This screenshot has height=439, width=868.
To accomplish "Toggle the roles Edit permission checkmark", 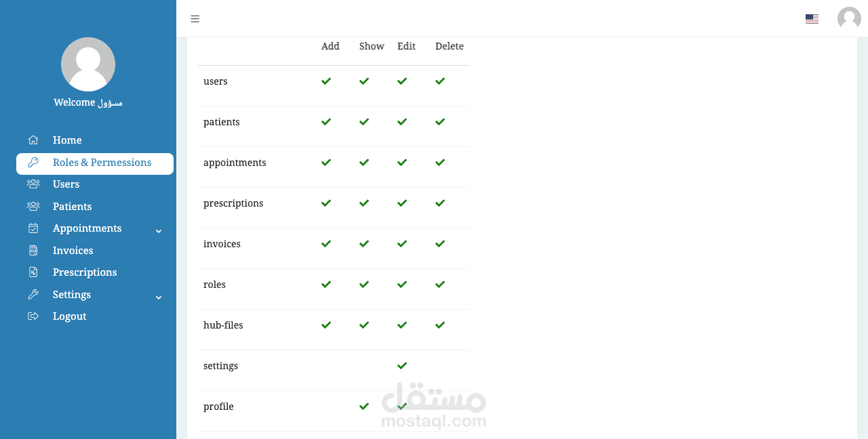I will 402,285.
